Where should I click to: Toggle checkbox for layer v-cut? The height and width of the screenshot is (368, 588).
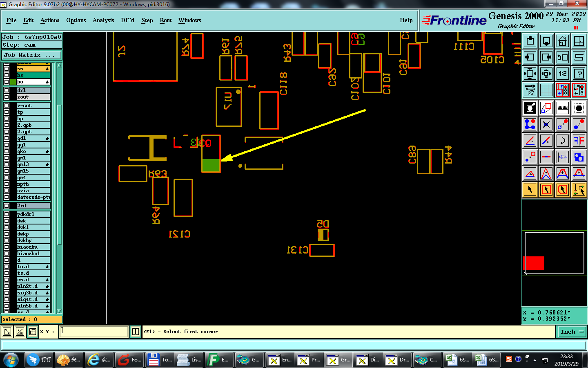[x=7, y=105]
